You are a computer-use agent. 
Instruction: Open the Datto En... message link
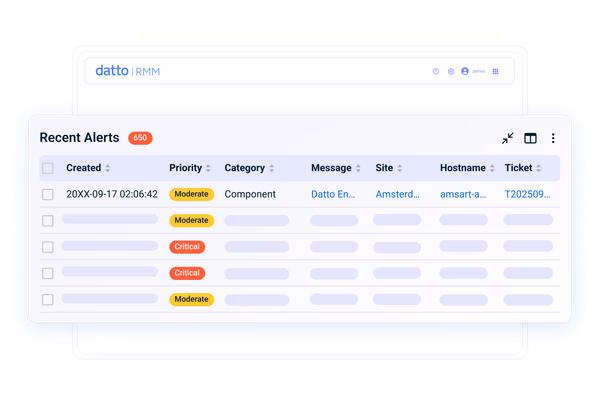[x=333, y=194]
